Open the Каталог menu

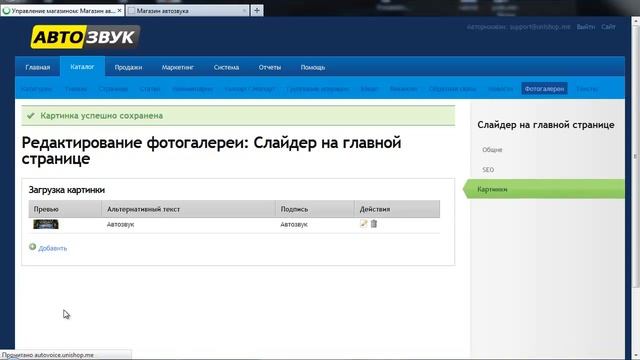point(82,67)
